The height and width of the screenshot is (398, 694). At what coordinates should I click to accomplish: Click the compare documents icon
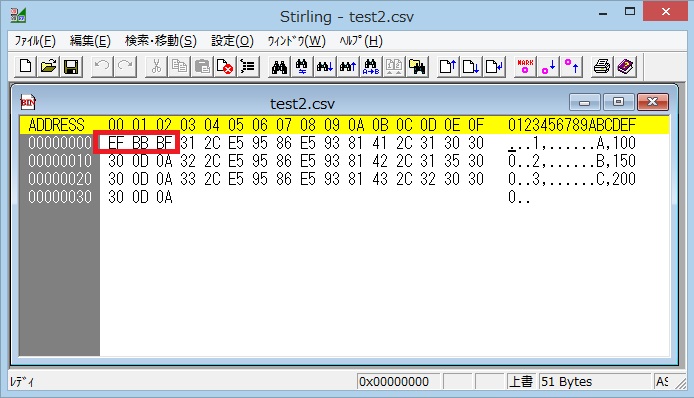[394, 67]
